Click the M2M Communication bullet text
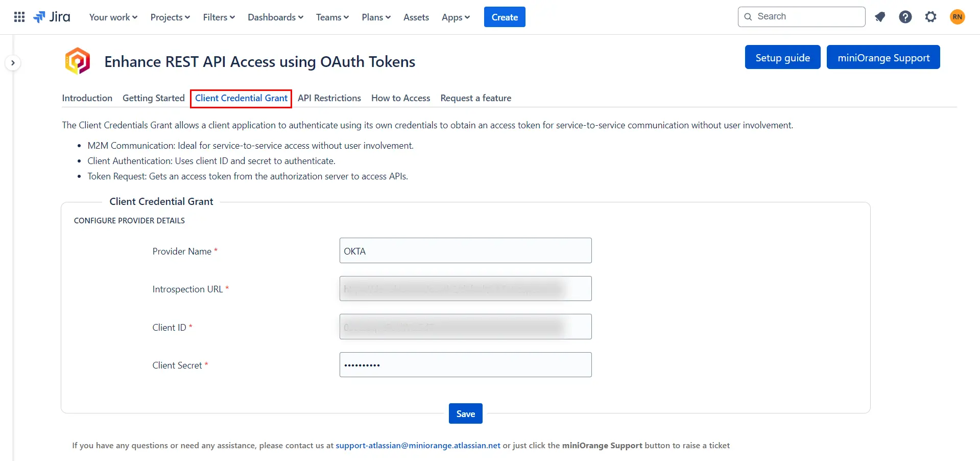980x461 pixels. (251, 146)
